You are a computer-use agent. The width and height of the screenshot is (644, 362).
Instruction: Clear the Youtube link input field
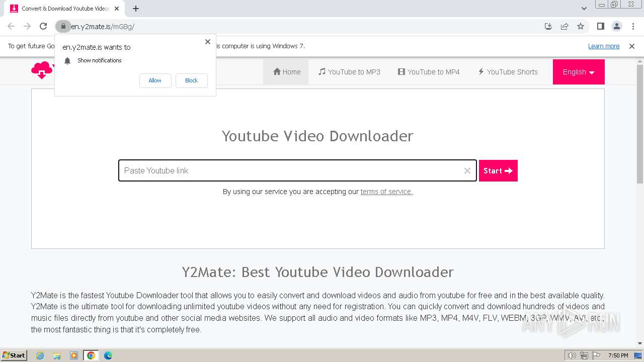(467, 171)
